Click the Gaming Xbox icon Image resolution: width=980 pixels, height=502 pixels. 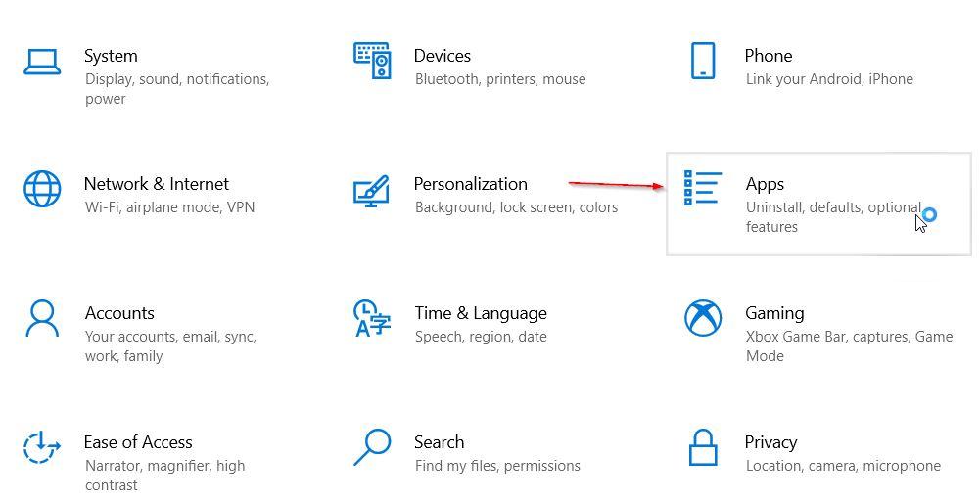(703, 318)
